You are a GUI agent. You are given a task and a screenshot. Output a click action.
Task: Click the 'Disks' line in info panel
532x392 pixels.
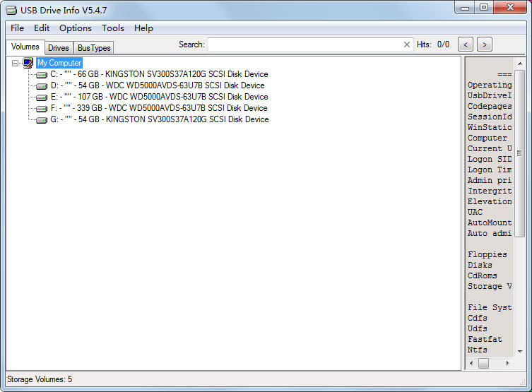(480, 265)
